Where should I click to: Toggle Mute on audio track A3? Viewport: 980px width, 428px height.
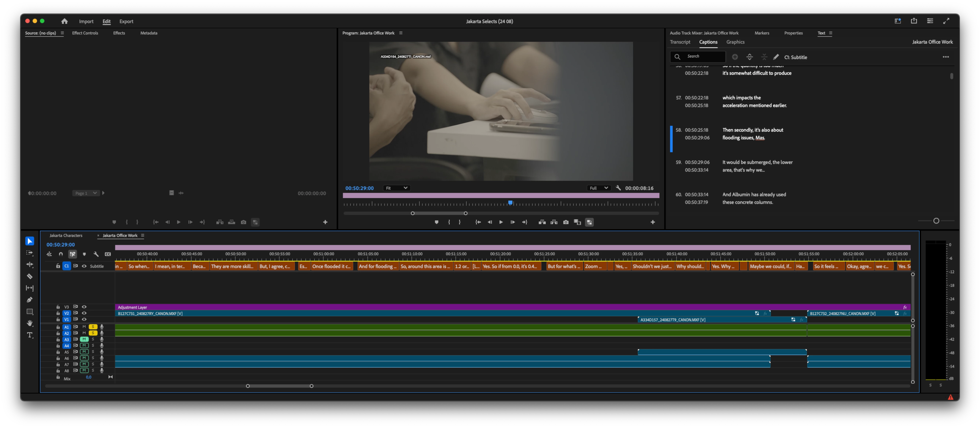(x=84, y=339)
